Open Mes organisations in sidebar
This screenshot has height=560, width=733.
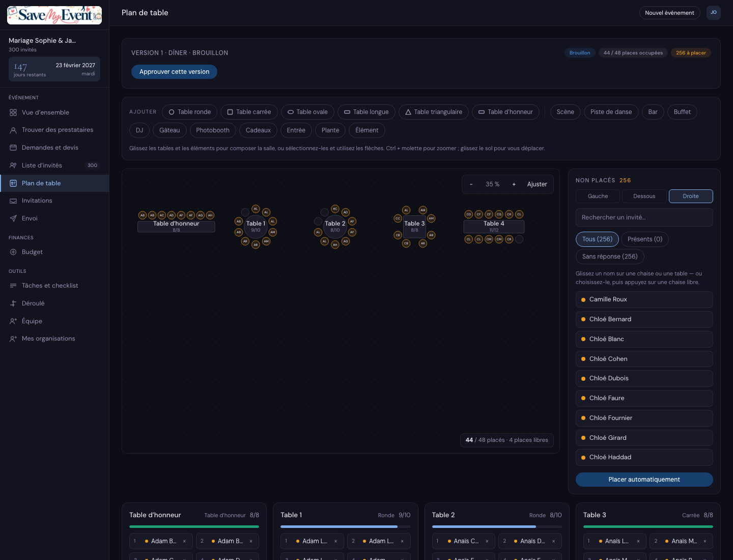click(x=54, y=339)
